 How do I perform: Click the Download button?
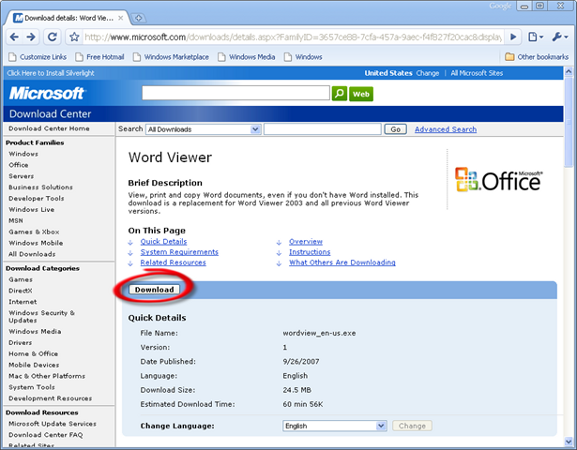coord(154,290)
